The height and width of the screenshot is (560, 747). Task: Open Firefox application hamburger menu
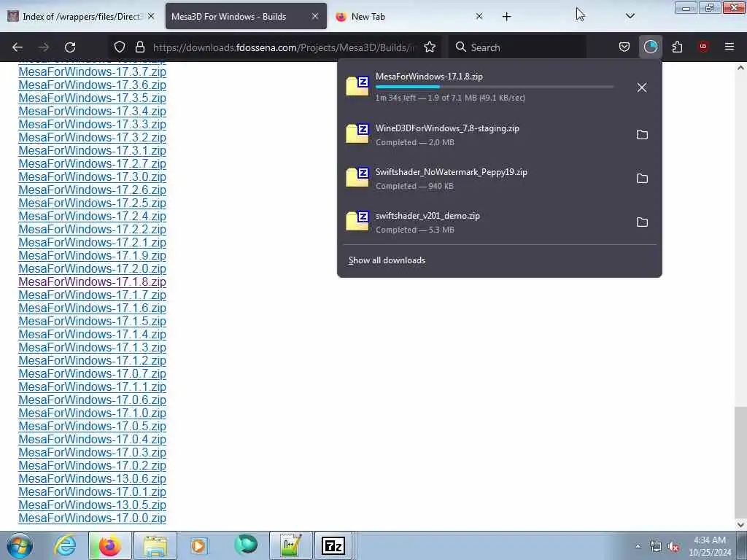(x=729, y=47)
